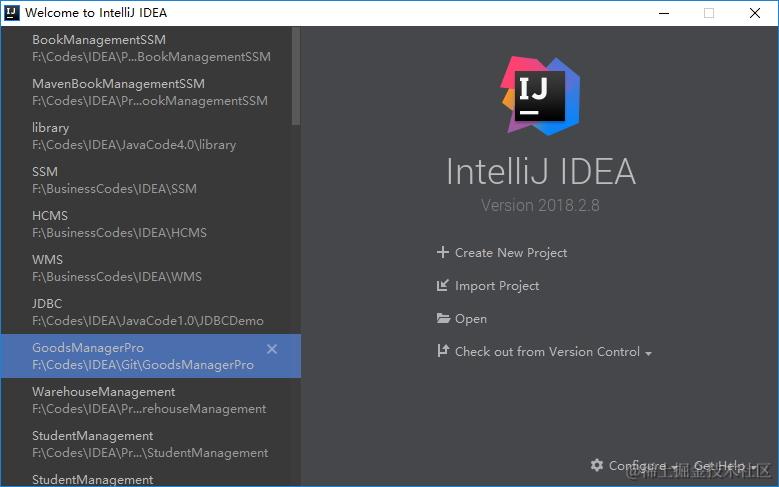Screen dimensions: 779x487
Task: Click the checkout icon beside Version Control
Action: pyautogui.click(x=443, y=351)
